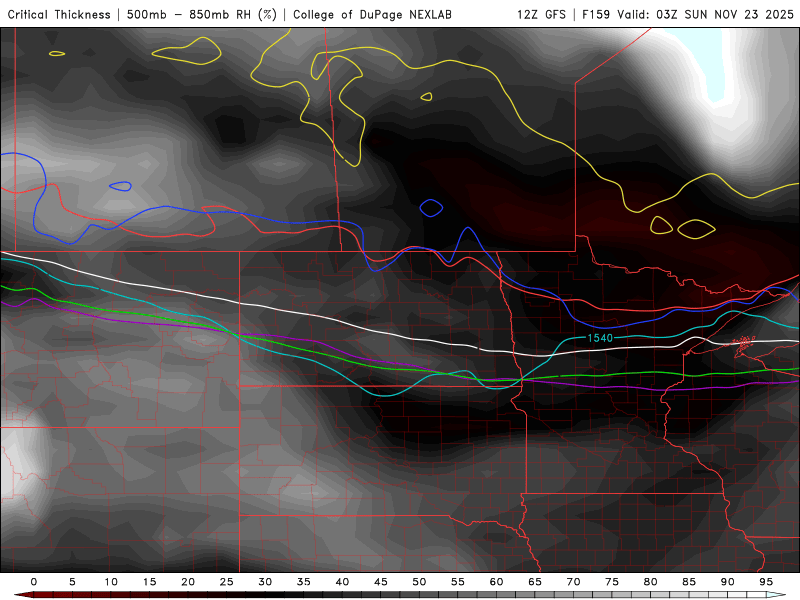Click the "45" tick on the RH scale
Viewport: 800px width, 600px height.
[x=381, y=582]
